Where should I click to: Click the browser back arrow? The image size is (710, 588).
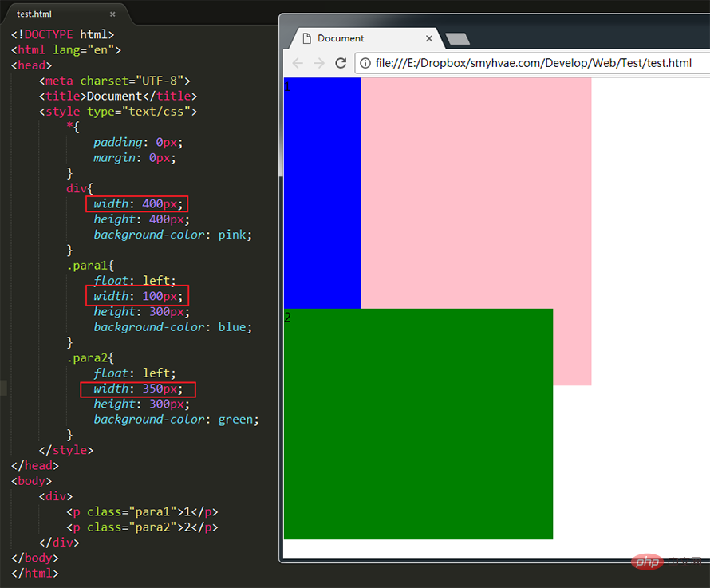(x=298, y=63)
